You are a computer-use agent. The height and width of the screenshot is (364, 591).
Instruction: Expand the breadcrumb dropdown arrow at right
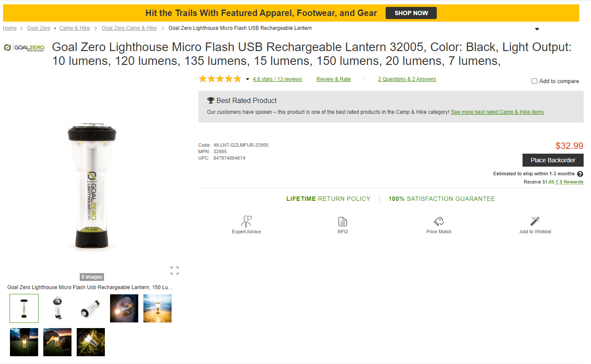pos(537,29)
